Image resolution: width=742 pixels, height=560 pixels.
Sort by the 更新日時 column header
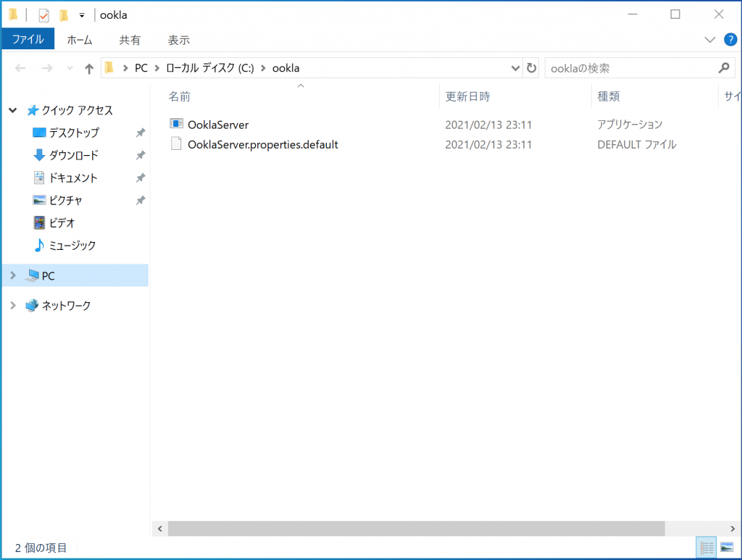[x=467, y=96]
